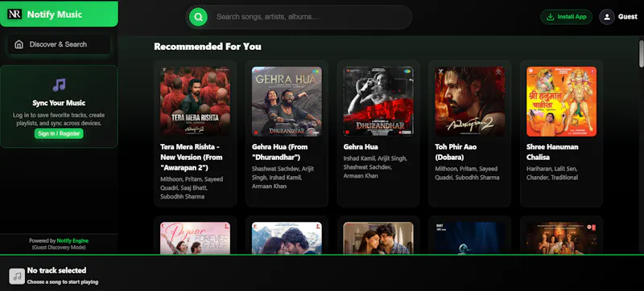Image resolution: width=644 pixels, height=291 pixels.
Task: Open Discover & Search in sidebar
Action: 59,44
